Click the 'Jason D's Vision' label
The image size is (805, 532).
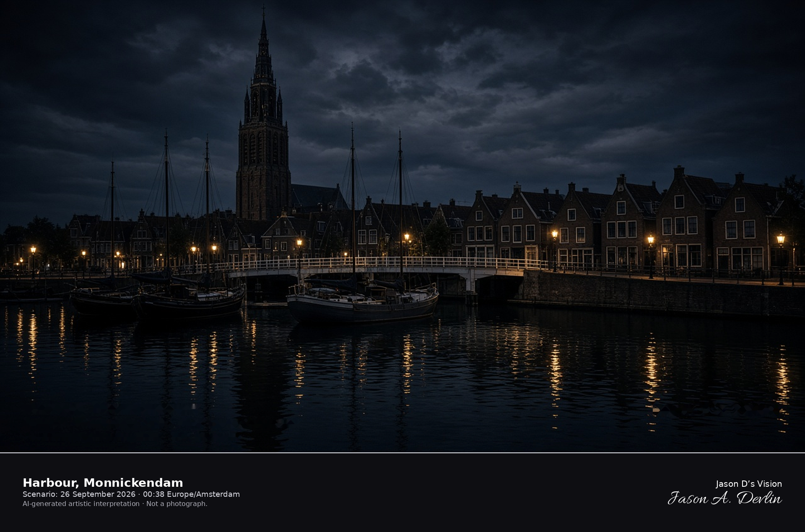(x=749, y=484)
